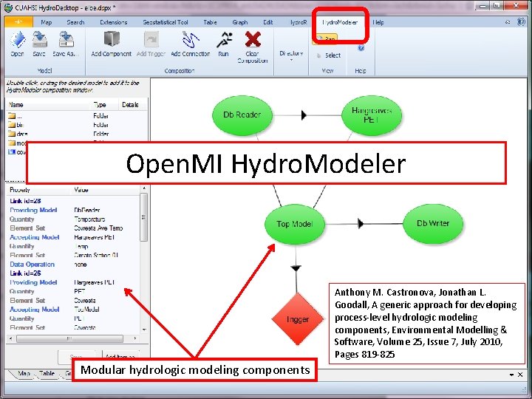This screenshot has width=532, height=399.
Task: Open a model with the Open icon
Action: tap(17, 44)
